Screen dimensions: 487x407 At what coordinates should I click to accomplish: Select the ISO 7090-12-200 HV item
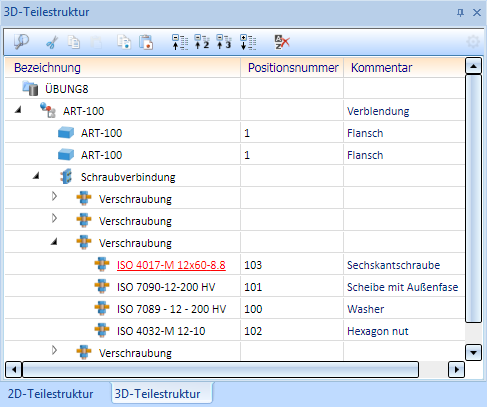(x=166, y=287)
